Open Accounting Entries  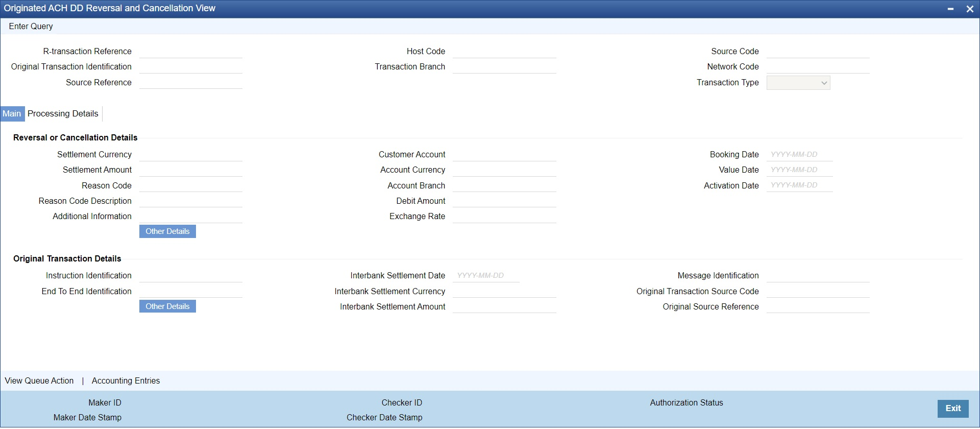(x=126, y=381)
